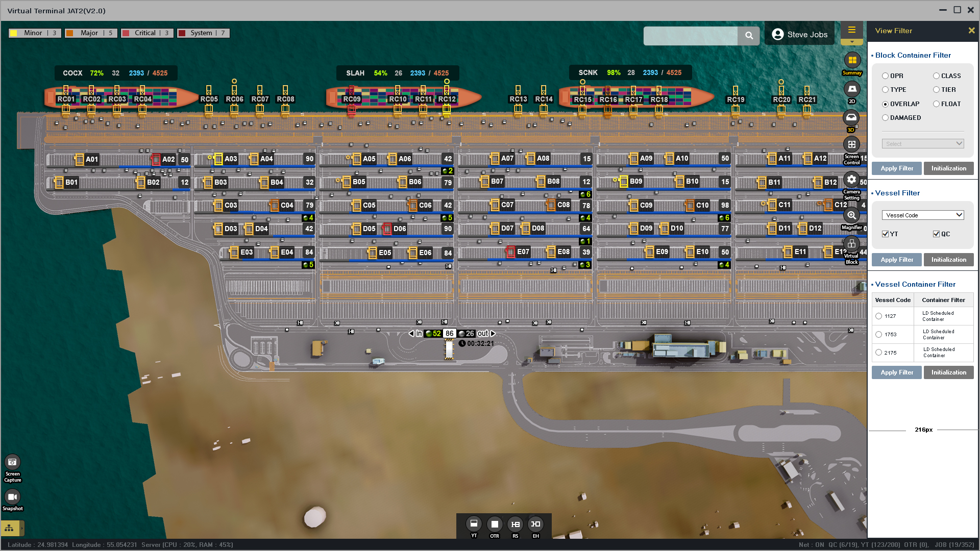Open the Critical alarms tab

(147, 33)
